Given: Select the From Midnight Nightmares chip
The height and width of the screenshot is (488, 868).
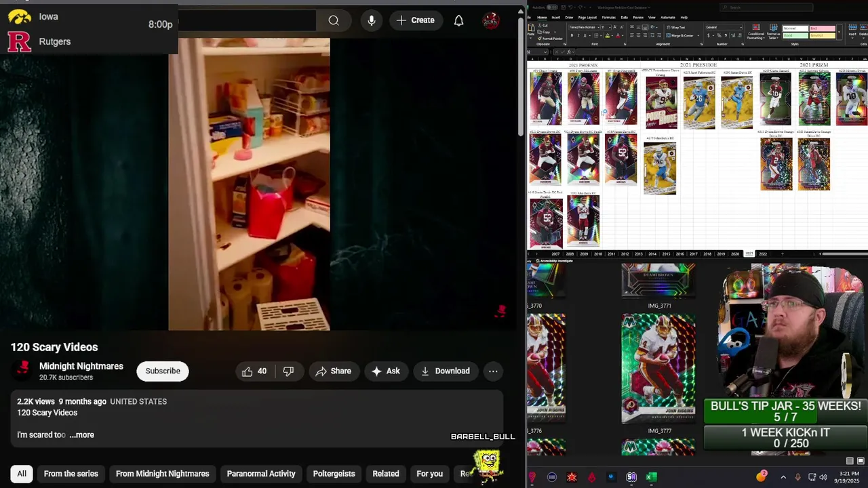Looking at the screenshot, I should tap(163, 474).
